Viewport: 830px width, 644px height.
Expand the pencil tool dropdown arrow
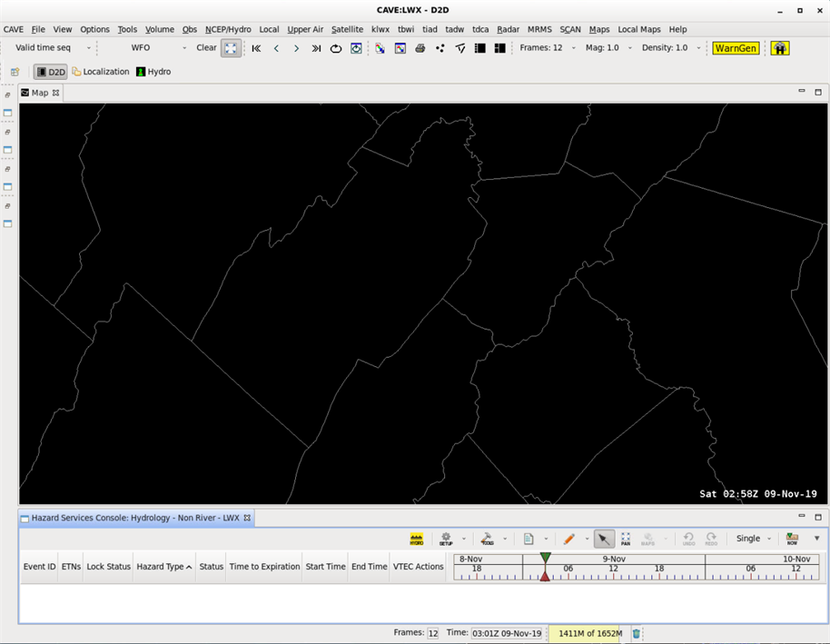587,540
